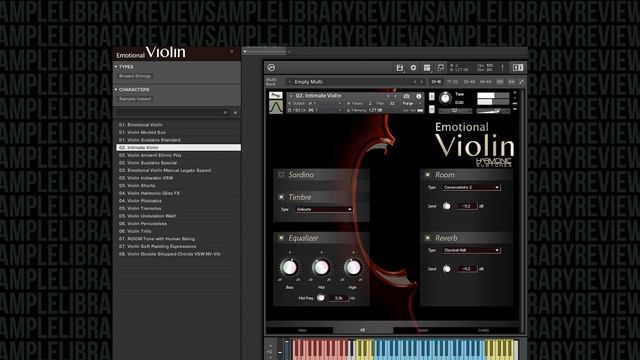Select next multi arrow
Viewport: 640px width, 360px height.
point(422,82)
